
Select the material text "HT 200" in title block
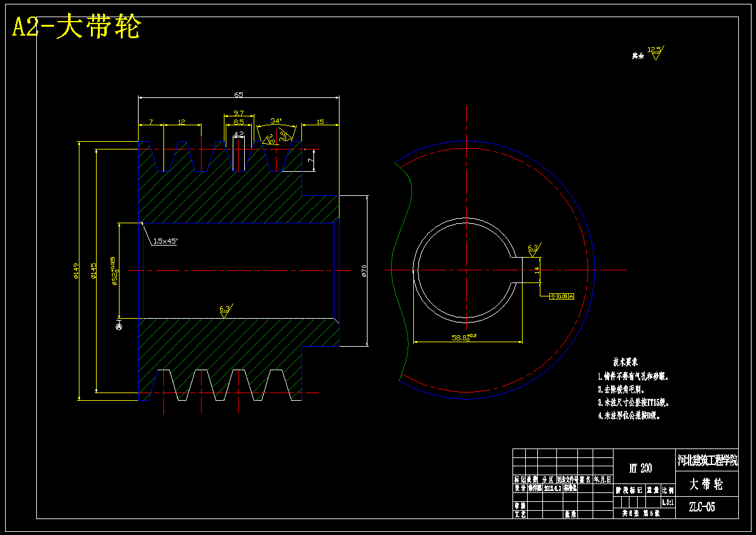[x=640, y=468]
